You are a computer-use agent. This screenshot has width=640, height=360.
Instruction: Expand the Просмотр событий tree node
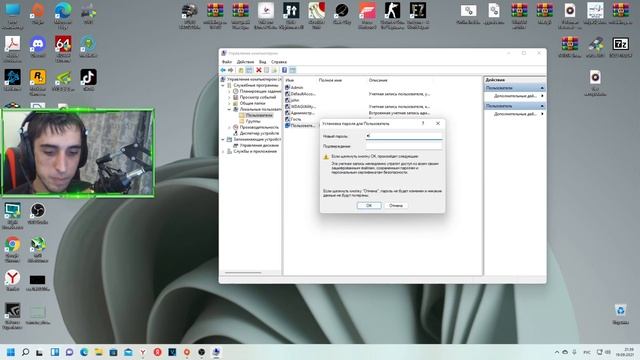coord(229,98)
